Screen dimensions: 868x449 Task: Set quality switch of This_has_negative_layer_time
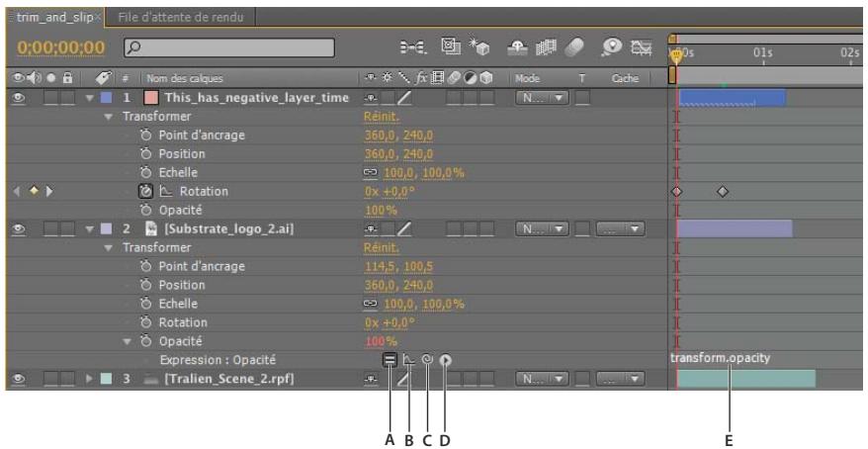(404, 99)
